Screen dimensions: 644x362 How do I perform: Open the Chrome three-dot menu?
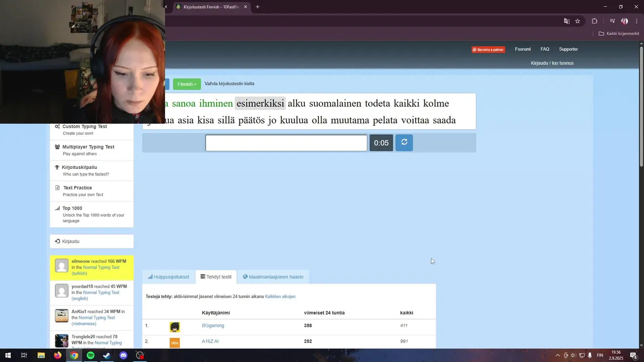point(636,21)
